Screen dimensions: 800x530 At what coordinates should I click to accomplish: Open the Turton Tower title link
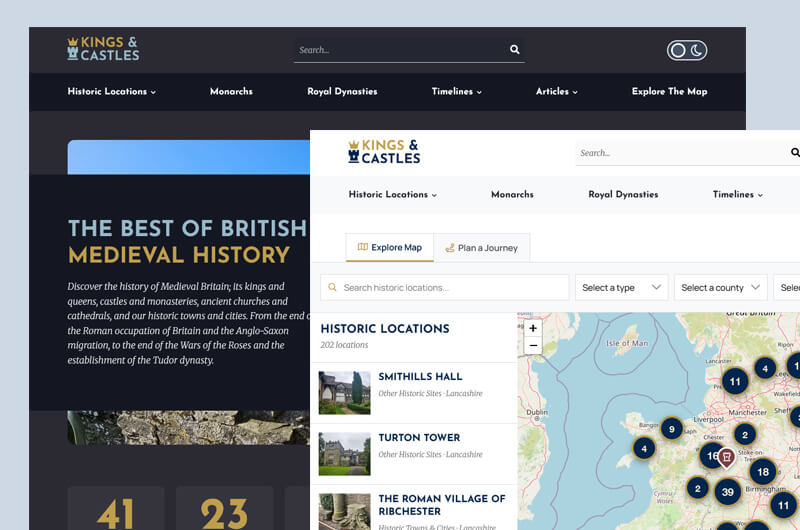pyautogui.click(x=419, y=438)
